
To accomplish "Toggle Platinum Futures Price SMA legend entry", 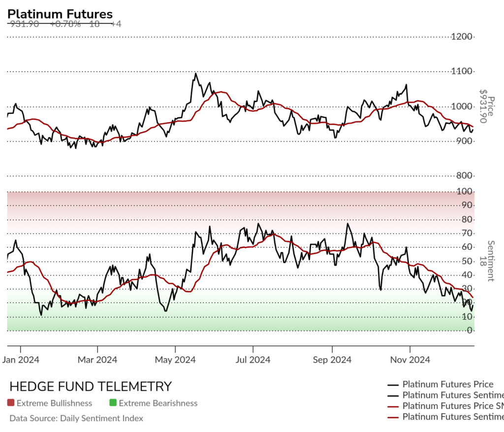I will (x=446, y=405).
